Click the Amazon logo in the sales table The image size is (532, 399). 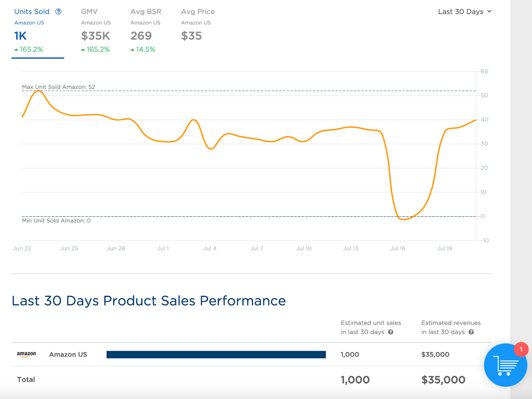(x=26, y=354)
